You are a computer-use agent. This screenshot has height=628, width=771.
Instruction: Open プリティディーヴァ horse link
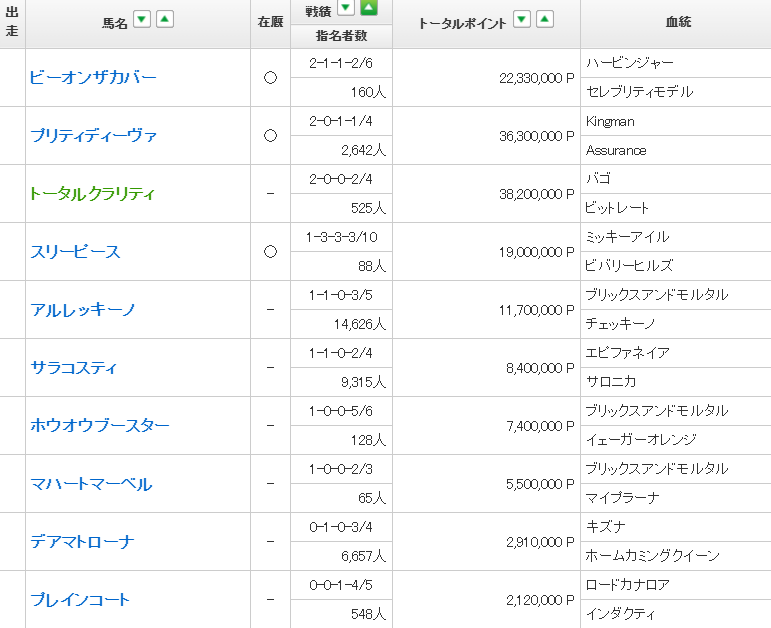93,135
